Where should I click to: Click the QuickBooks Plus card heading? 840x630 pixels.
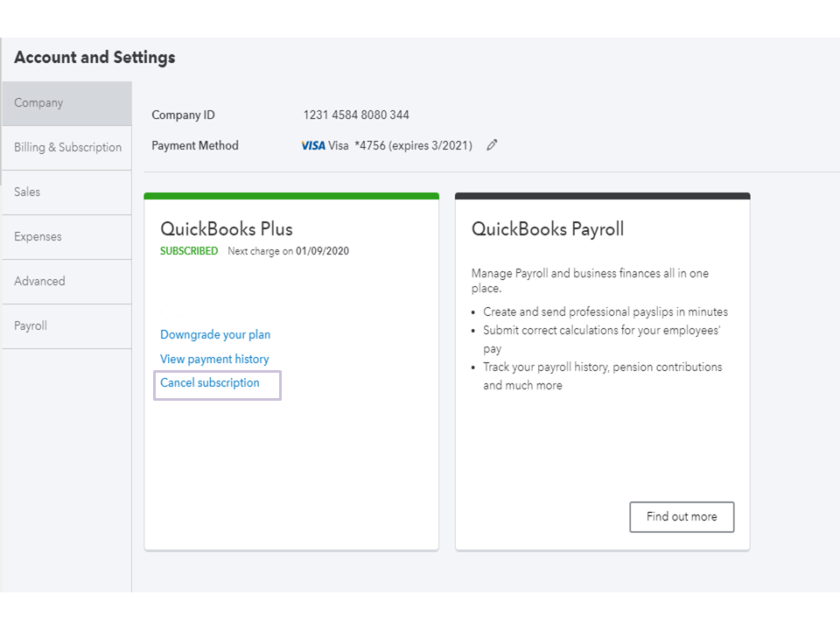[x=227, y=229]
